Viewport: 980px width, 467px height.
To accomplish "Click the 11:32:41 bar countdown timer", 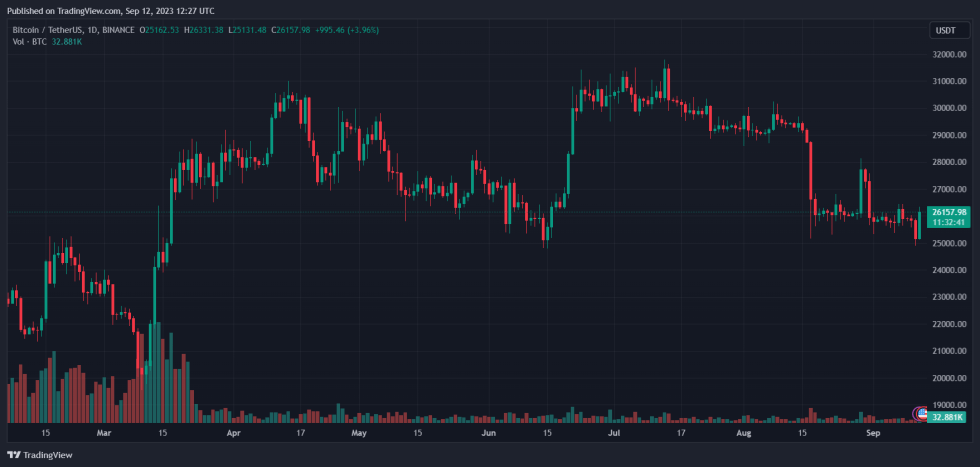I will pyautogui.click(x=947, y=223).
